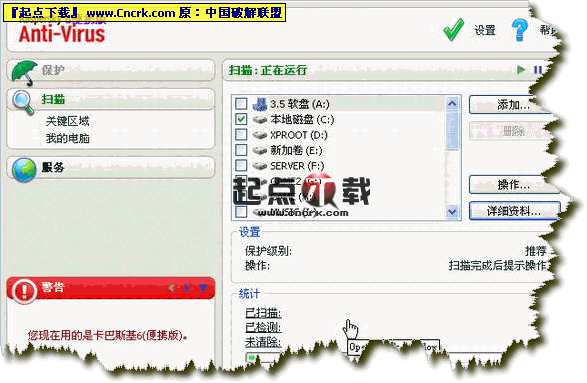Open 设置 label in top bar
The height and width of the screenshot is (383, 587).
(485, 30)
